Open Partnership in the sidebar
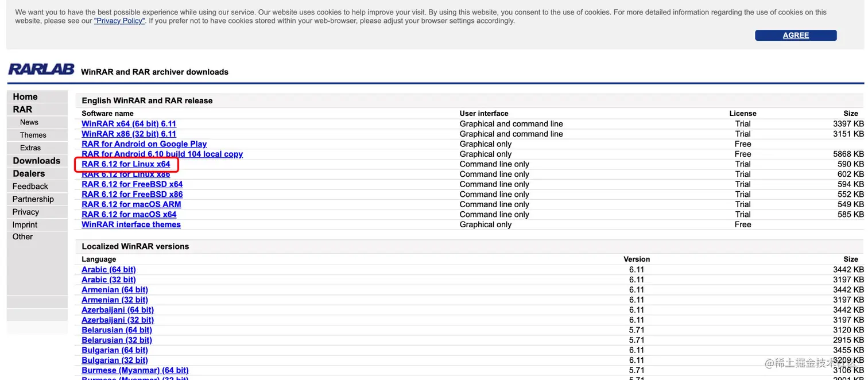Image resolution: width=868 pixels, height=380 pixels. pos(33,199)
